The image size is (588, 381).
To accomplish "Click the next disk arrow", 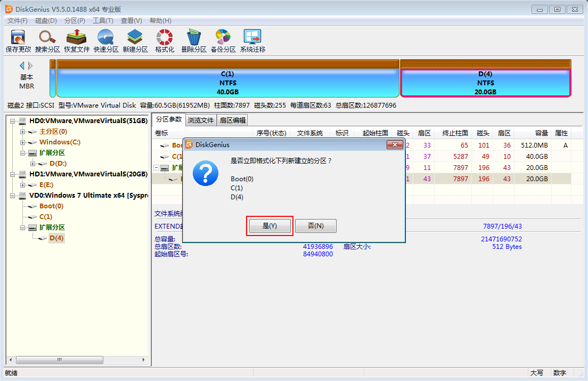I will 31,66.
